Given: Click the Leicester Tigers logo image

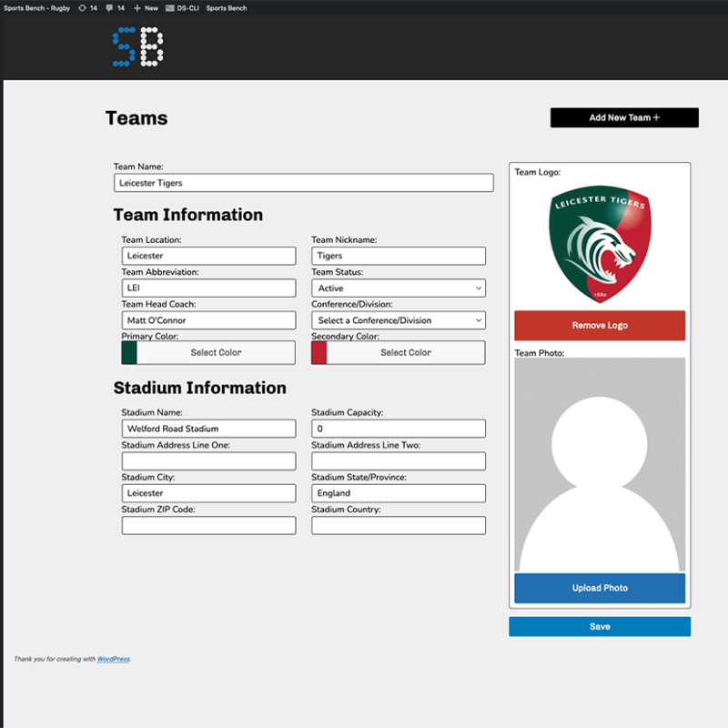Looking at the screenshot, I should point(600,244).
